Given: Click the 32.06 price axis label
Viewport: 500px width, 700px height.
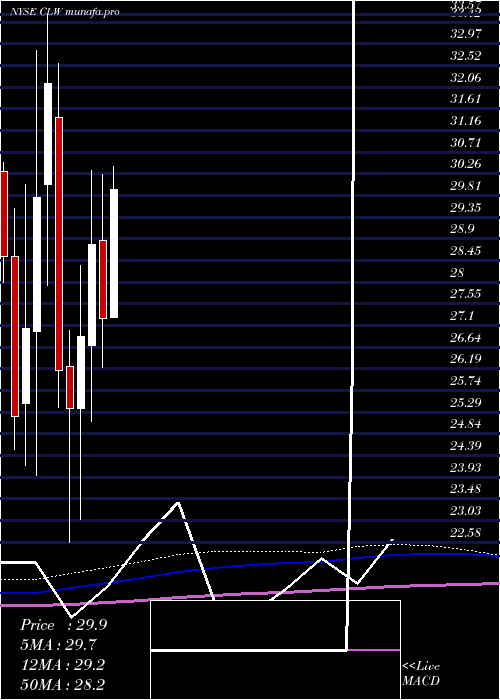Looking at the screenshot, I should pyautogui.click(x=466, y=78).
